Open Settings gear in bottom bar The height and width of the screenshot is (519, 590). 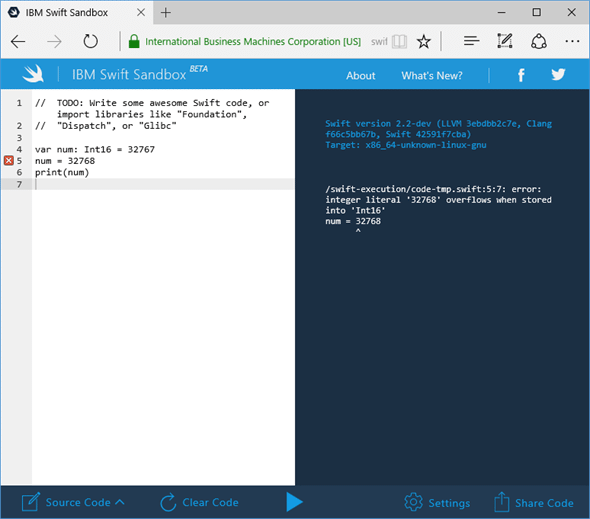click(413, 502)
